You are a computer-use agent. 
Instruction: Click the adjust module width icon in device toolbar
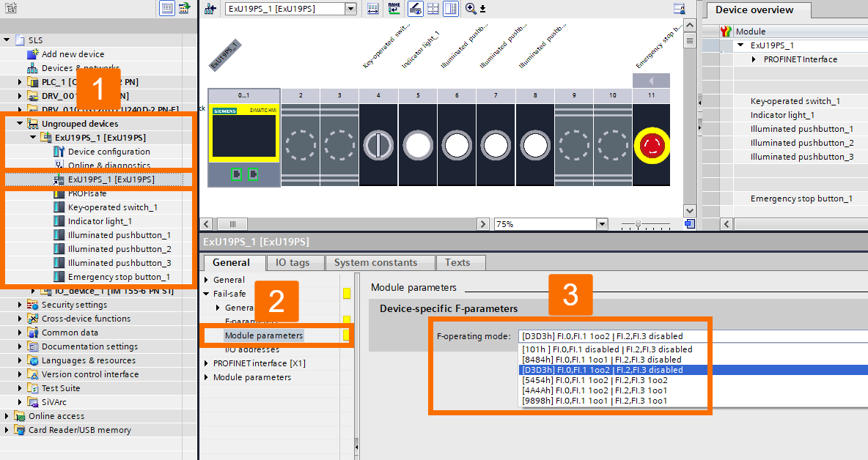[x=373, y=9]
